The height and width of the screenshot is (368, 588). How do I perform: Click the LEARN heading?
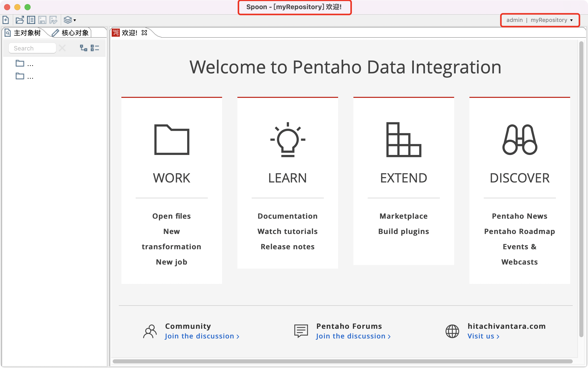click(288, 178)
